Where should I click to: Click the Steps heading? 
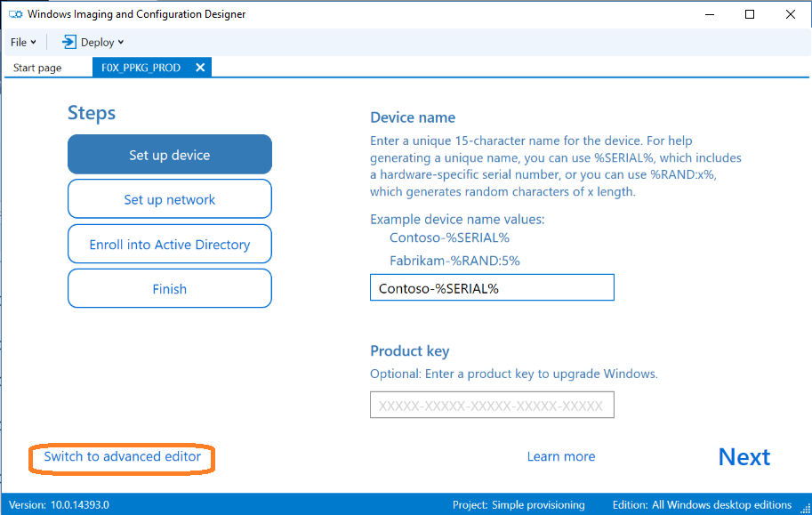pos(92,114)
